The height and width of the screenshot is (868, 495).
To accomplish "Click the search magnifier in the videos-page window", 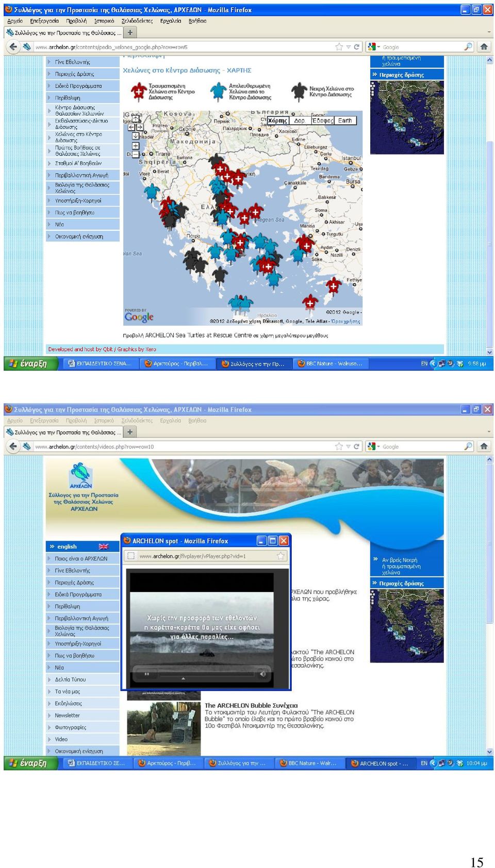I will coord(468,447).
